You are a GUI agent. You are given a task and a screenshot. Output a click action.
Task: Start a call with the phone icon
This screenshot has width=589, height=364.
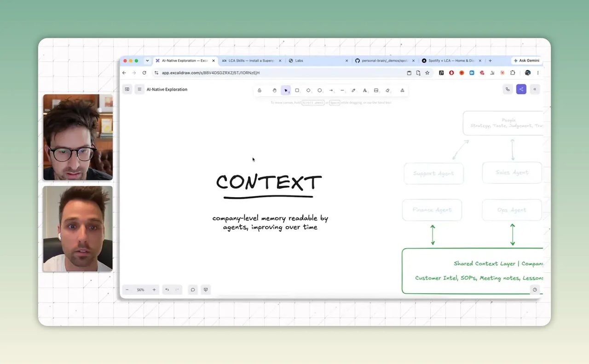tap(508, 90)
